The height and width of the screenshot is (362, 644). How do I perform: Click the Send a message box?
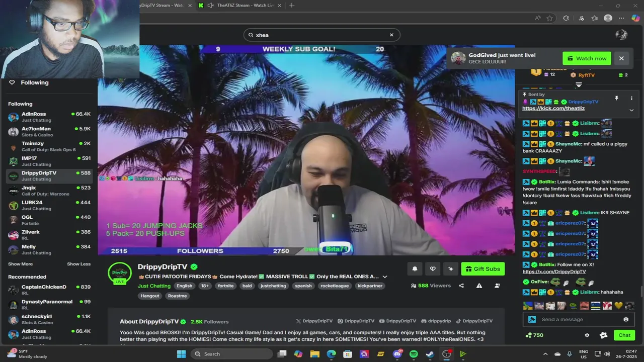(x=579, y=319)
